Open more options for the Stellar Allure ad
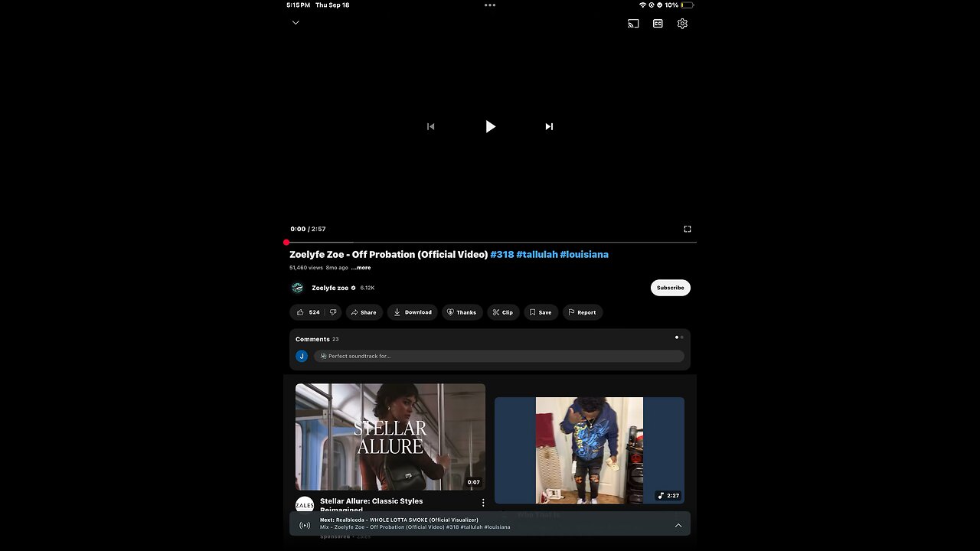 point(483,503)
